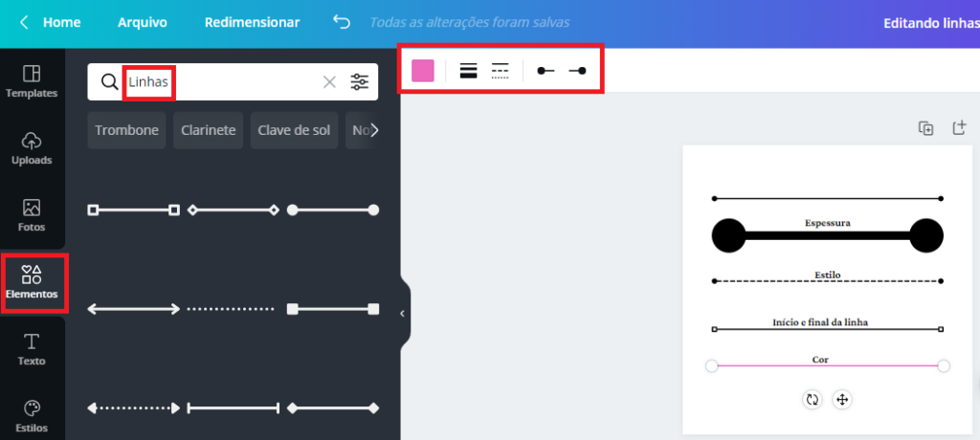Open the Redimensionar menu
980x440 pixels.
pyautogui.click(x=253, y=23)
